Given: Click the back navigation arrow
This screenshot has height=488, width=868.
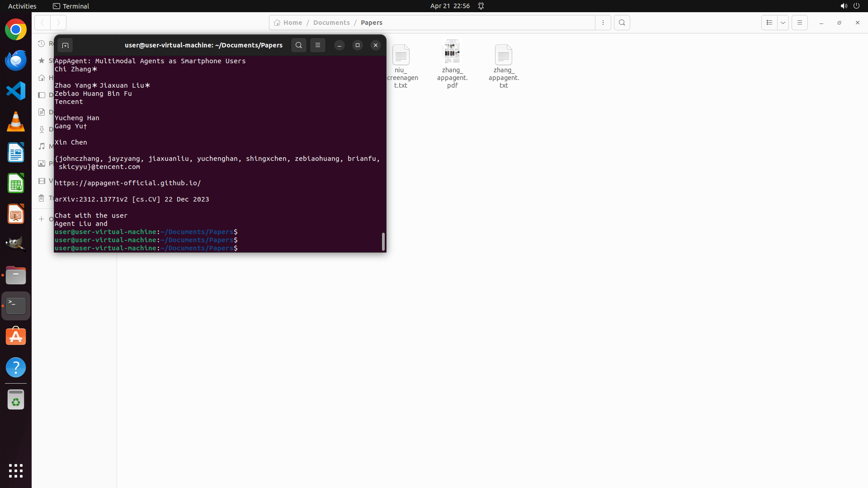Looking at the screenshot, I should click(x=42, y=23).
